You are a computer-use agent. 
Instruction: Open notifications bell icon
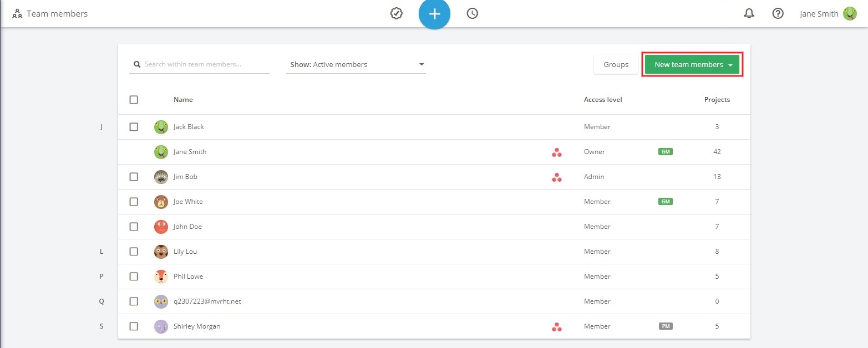pos(749,13)
